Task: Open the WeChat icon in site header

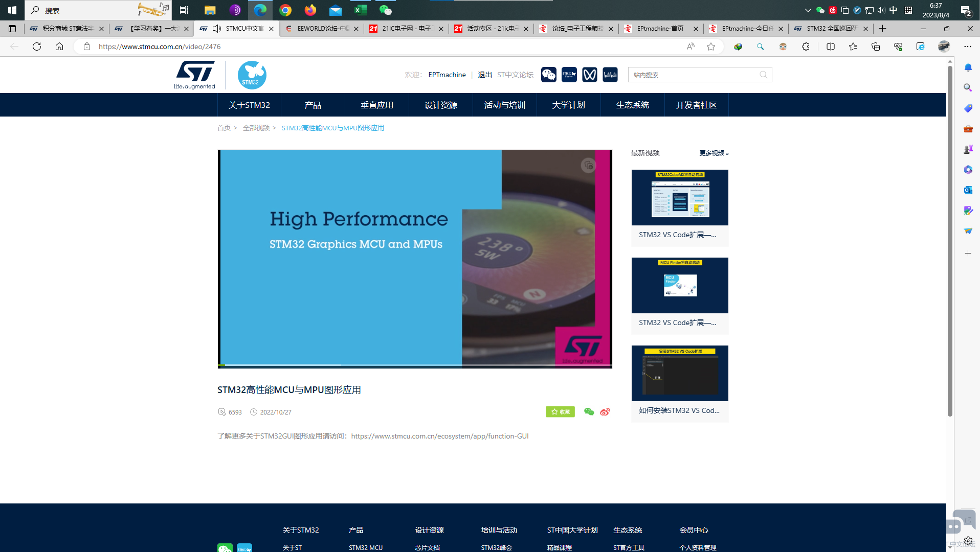Action: tap(548, 75)
